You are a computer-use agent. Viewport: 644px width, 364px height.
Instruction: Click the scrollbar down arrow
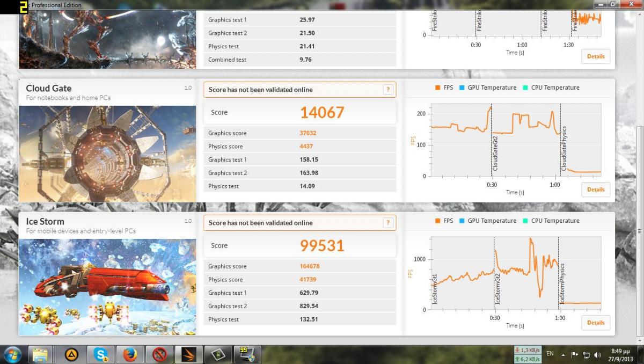[x=639, y=340]
